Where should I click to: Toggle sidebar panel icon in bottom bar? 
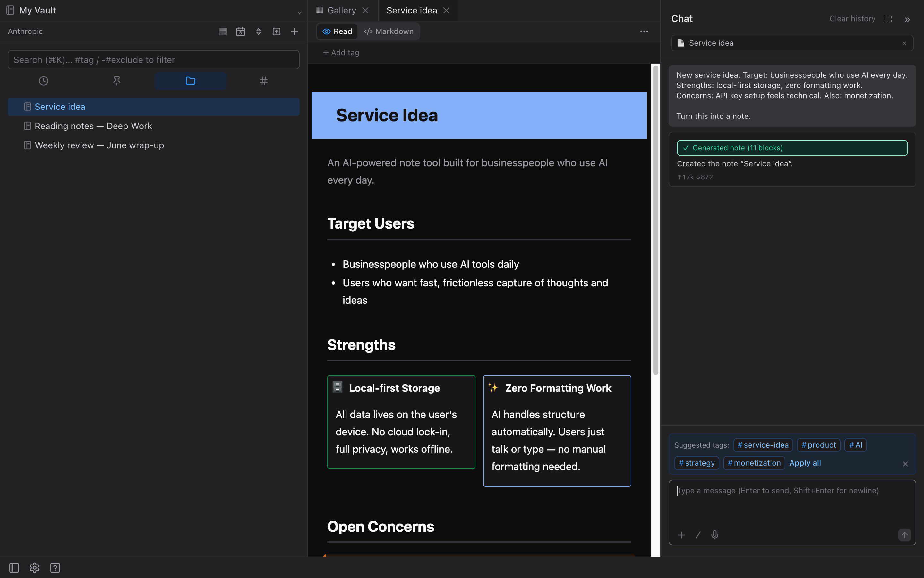click(14, 568)
